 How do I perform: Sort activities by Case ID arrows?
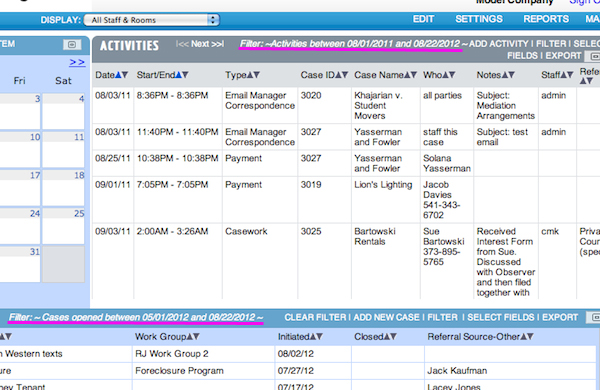[x=342, y=75]
